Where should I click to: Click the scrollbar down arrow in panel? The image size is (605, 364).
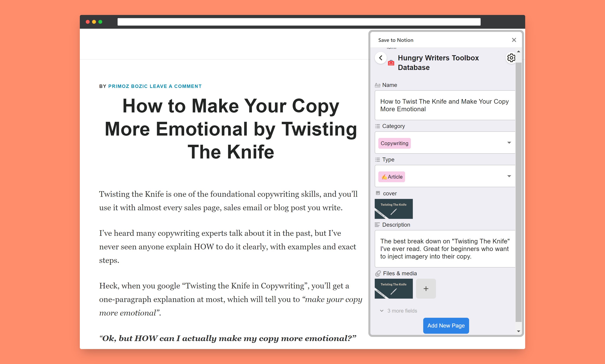click(518, 331)
